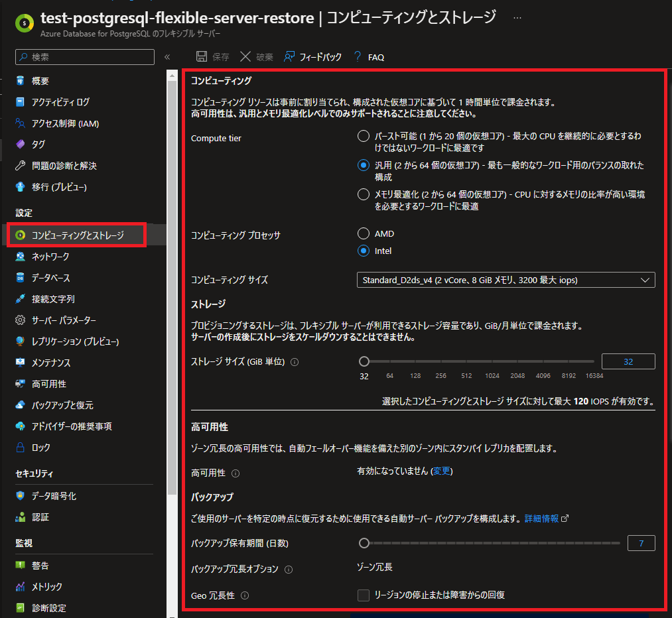This screenshot has width=672, height=618.
Task: Click the データ暗号化 shield icon
Action: [20, 496]
